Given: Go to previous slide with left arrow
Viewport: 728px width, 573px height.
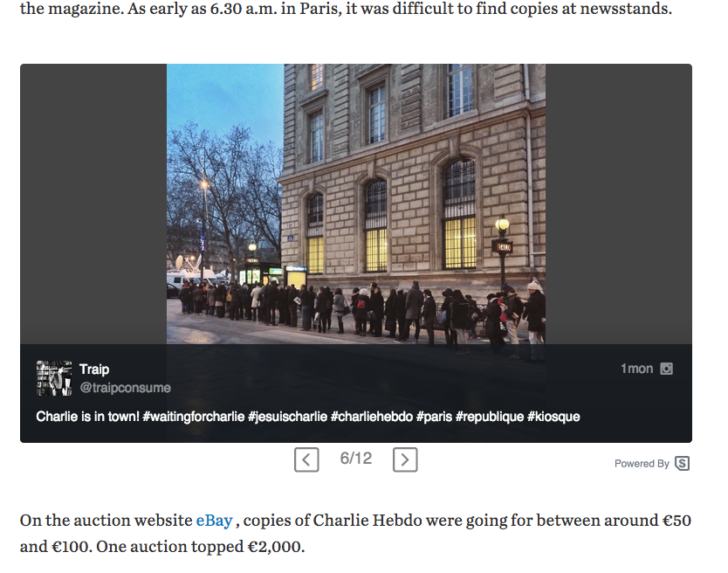Looking at the screenshot, I should pos(306,459).
